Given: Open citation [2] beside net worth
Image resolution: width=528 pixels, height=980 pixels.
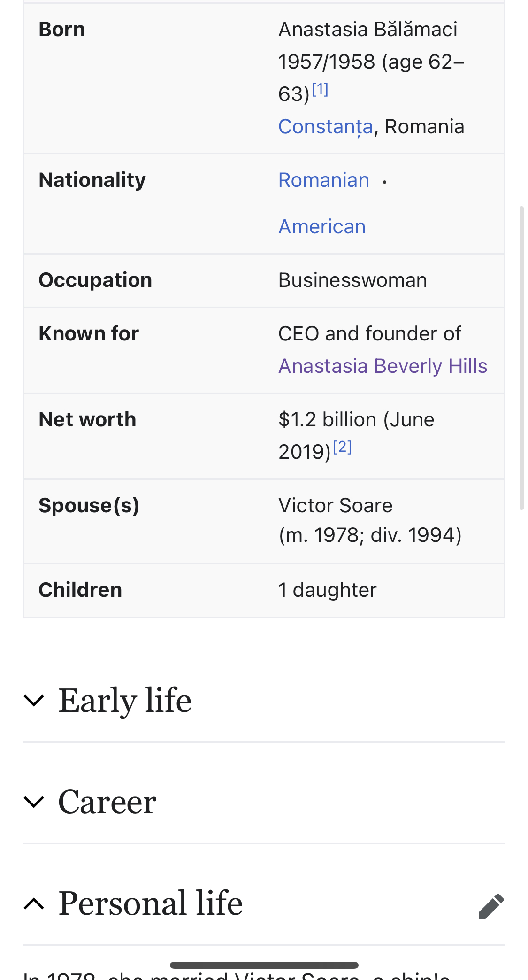Looking at the screenshot, I should pos(342,447).
